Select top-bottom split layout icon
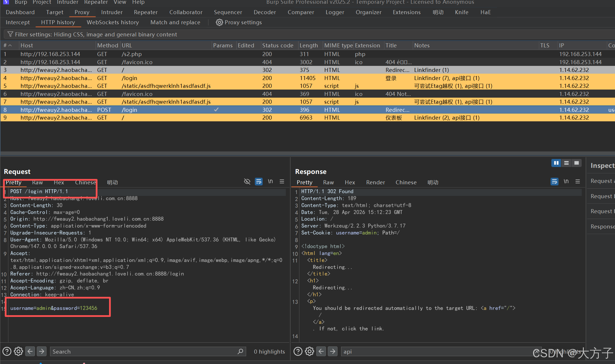 point(566,163)
